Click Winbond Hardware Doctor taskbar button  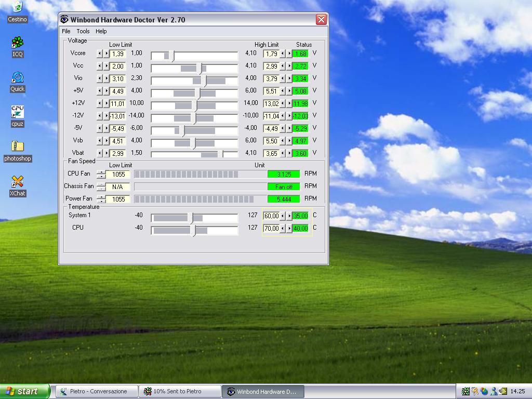(263, 391)
